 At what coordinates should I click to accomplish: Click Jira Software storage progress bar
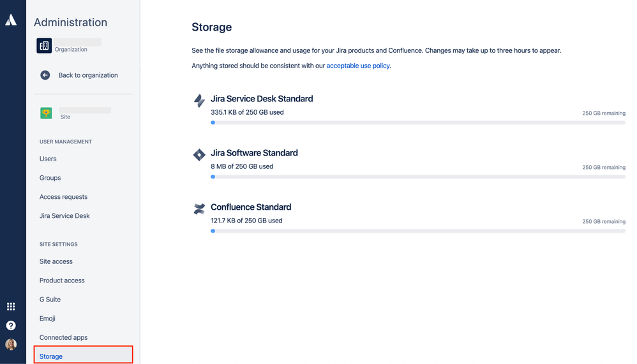coord(418,177)
